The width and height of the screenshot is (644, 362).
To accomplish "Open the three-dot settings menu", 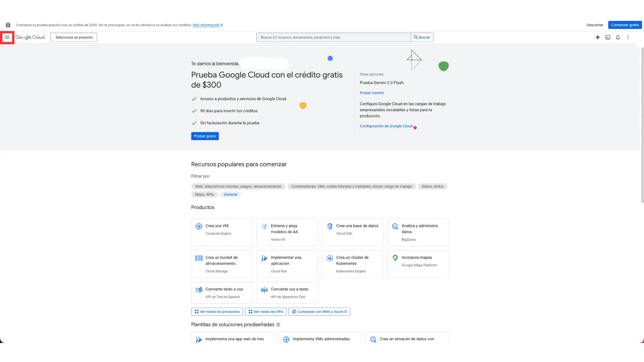I will [x=628, y=37].
